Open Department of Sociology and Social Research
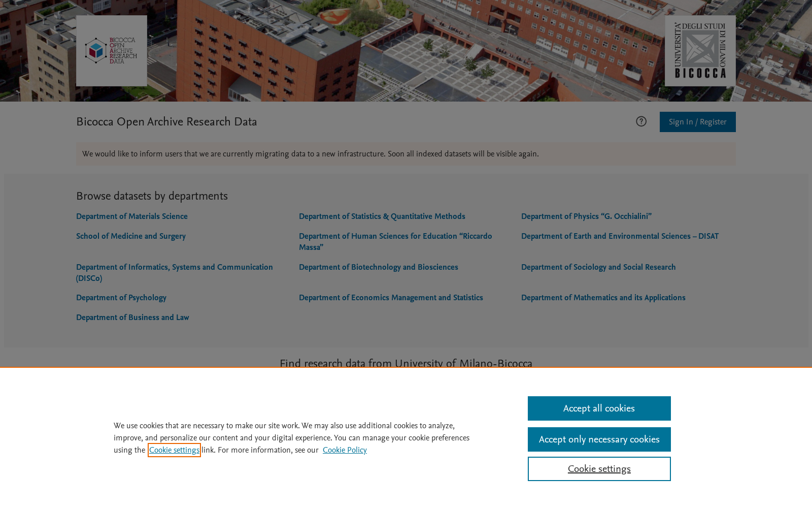 click(598, 267)
